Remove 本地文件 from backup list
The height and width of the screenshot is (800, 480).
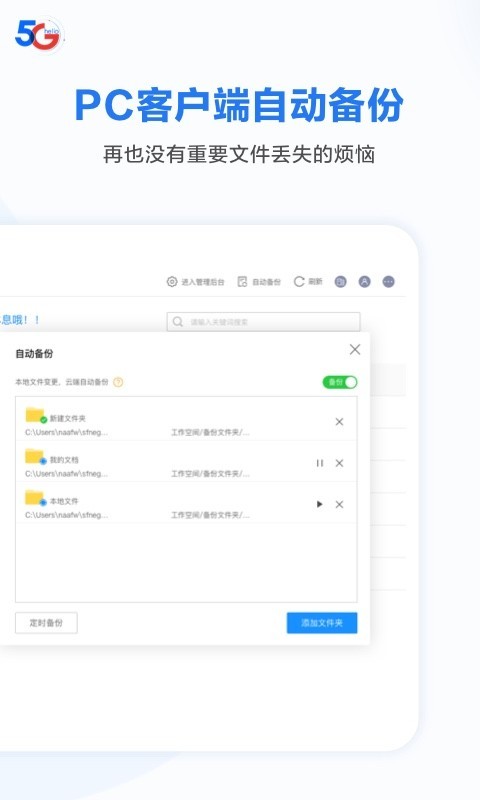[x=339, y=505]
